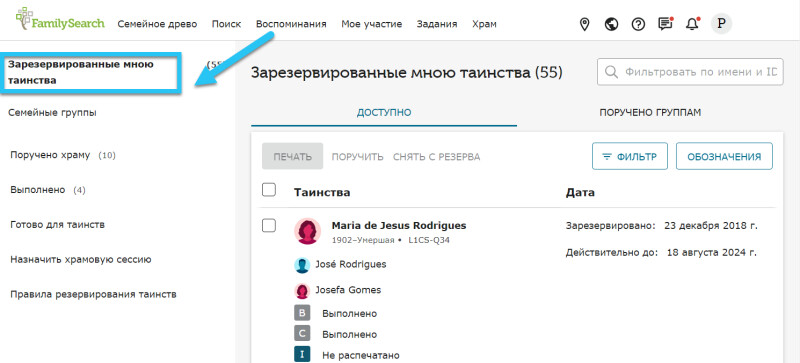Open the ФИЛЬТР button
800x363 pixels.
point(630,156)
